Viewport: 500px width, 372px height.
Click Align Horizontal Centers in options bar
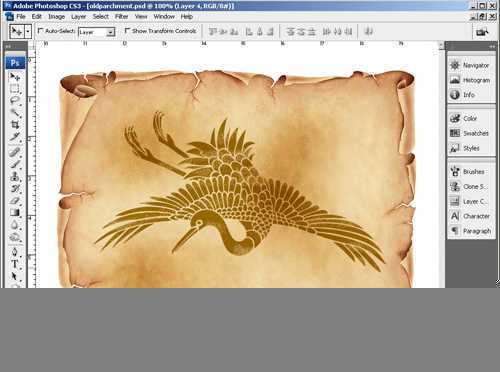[260, 32]
